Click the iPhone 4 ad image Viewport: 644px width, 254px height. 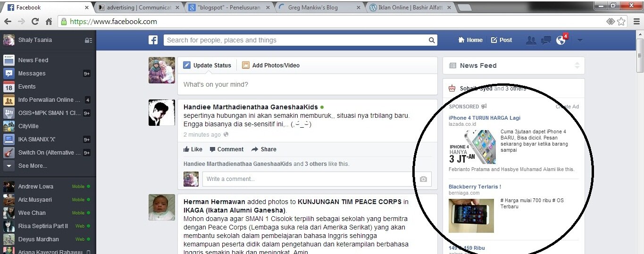coord(472,147)
